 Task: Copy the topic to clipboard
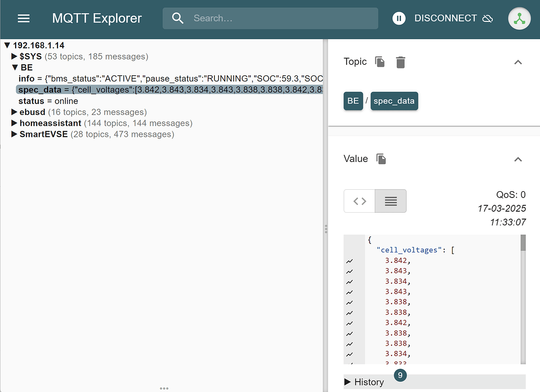380,62
